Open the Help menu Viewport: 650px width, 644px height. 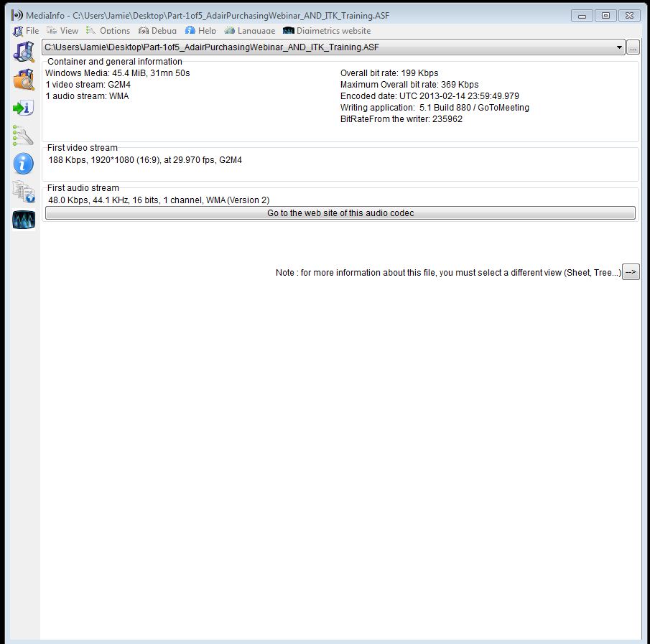[200, 31]
